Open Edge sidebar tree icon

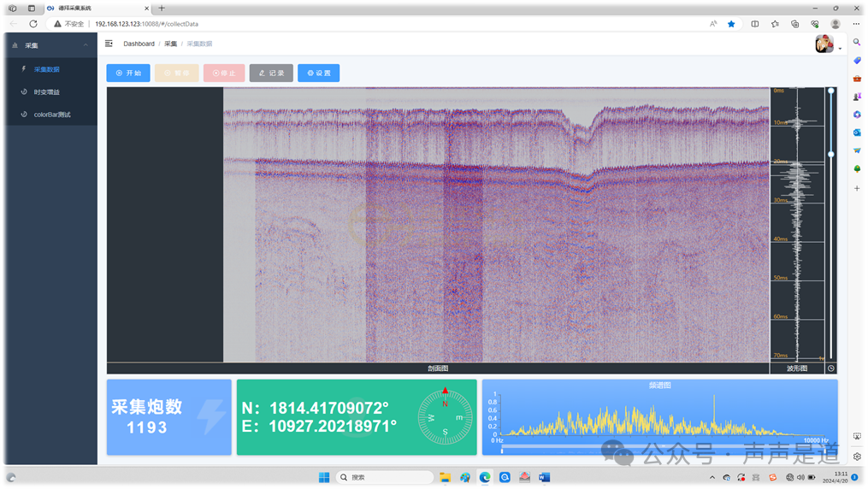857,168
